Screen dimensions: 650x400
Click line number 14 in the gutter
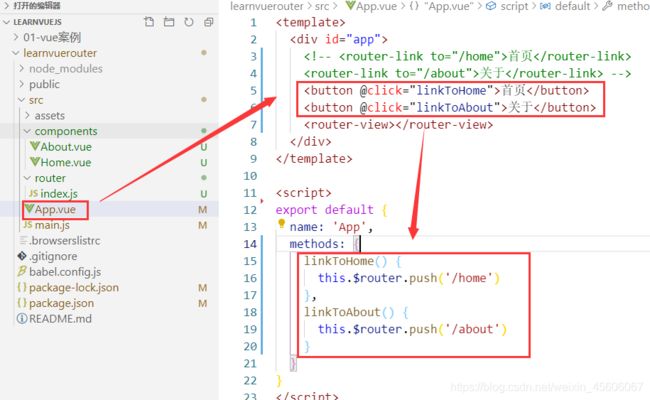[250, 244]
